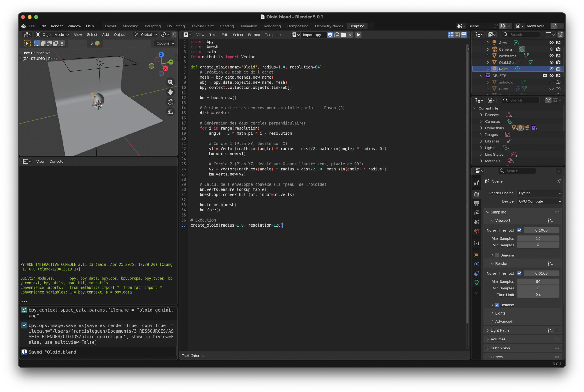584x392 pixels.
Task: Open the Output properties printer tab
Action: [476, 203]
